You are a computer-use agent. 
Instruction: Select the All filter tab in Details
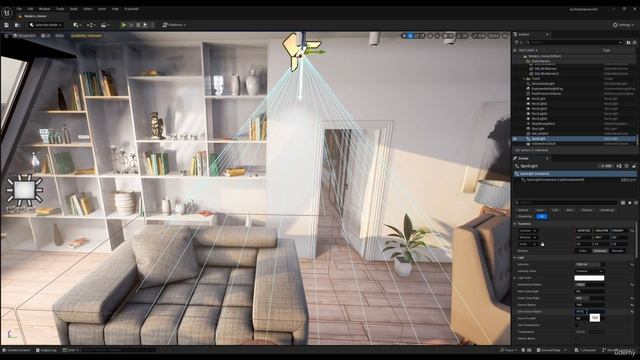click(542, 216)
